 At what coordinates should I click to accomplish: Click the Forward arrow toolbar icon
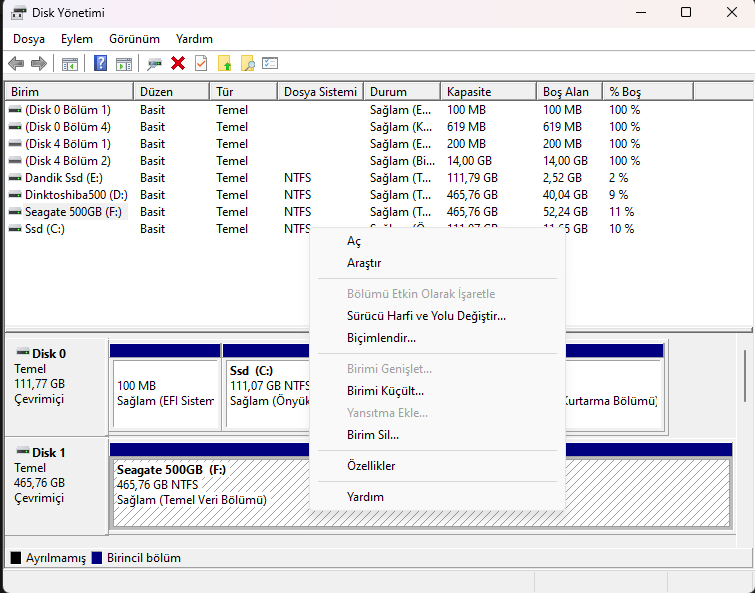tap(39, 64)
